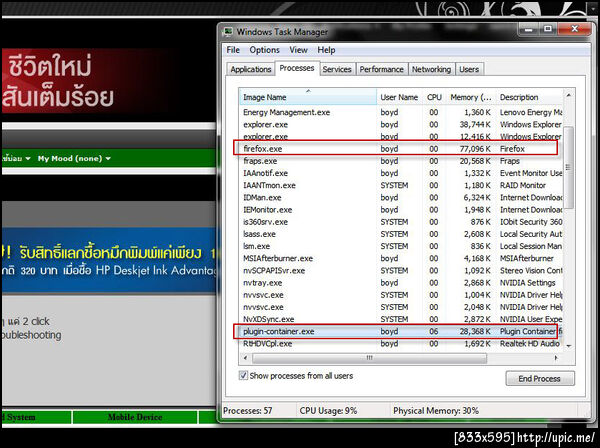Click the vertical scrollbar down arrow
Viewport: 600px width, 448px height.
pyautogui.click(x=568, y=345)
